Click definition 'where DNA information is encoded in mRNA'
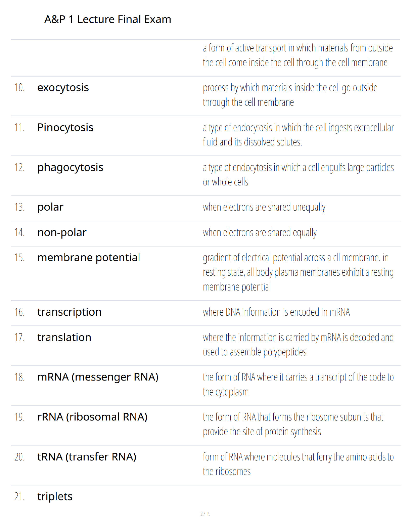411x532 pixels. tap(276, 312)
